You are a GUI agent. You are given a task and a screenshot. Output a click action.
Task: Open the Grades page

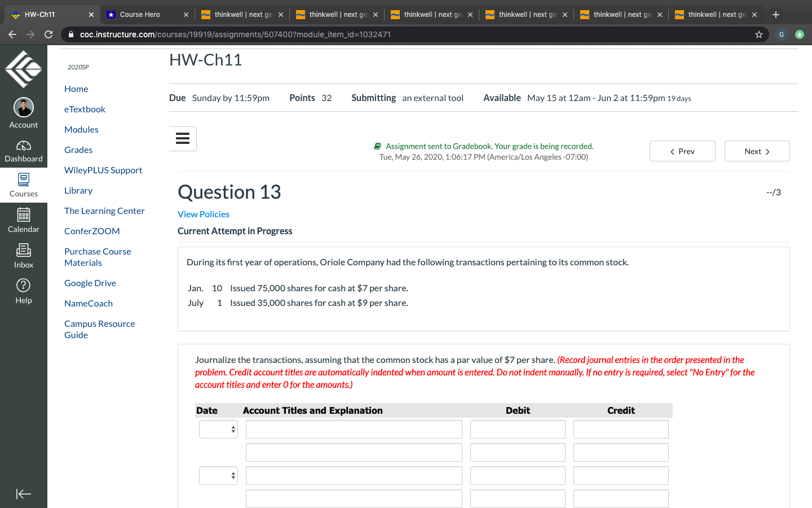click(78, 150)
